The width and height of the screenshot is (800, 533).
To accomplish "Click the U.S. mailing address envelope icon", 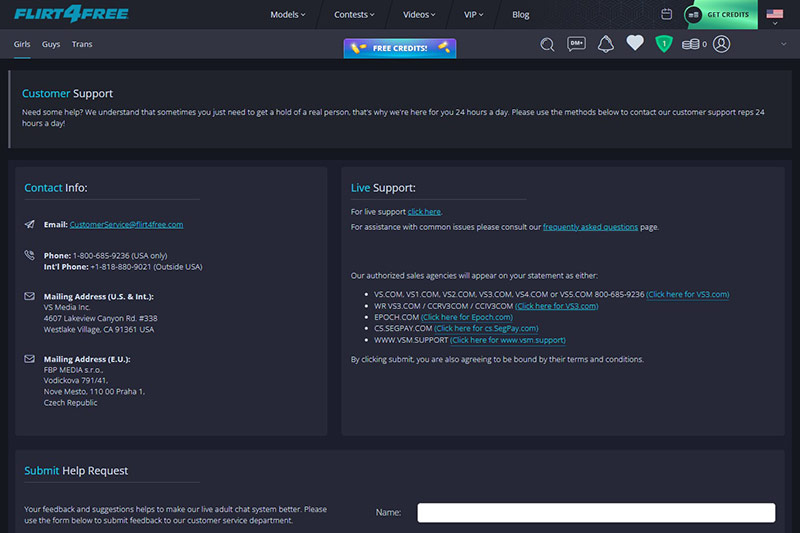I will pos(30,296).
